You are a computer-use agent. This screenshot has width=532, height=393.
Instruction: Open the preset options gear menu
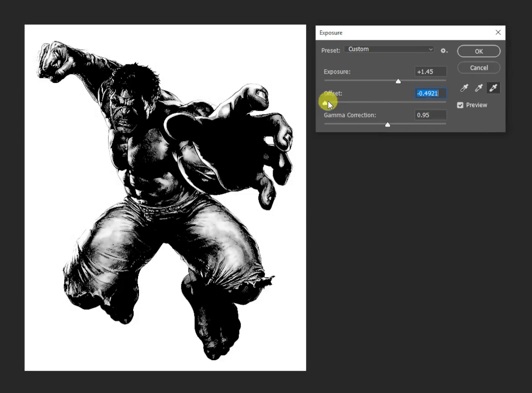coord(444,51)
